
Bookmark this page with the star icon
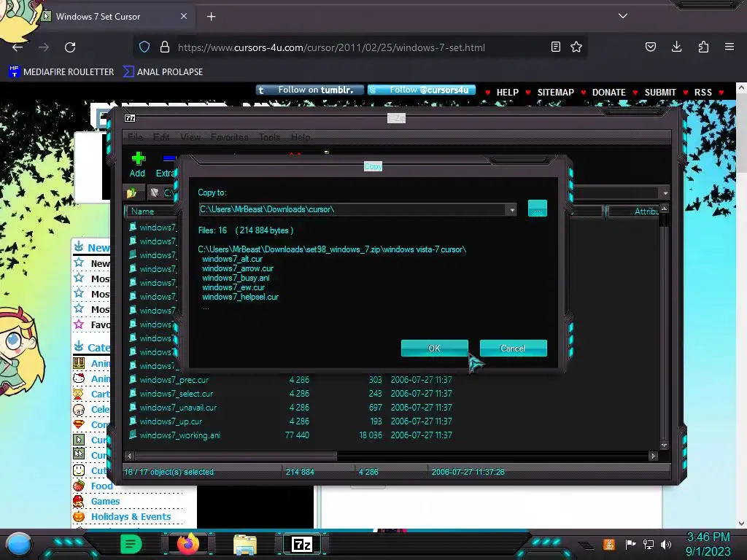[576, 47]
